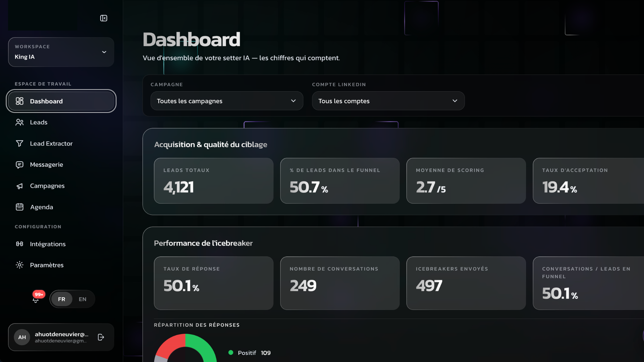
Task: Click the Vue d'ensemble subtitle text
Action: (x=241, y=58)
